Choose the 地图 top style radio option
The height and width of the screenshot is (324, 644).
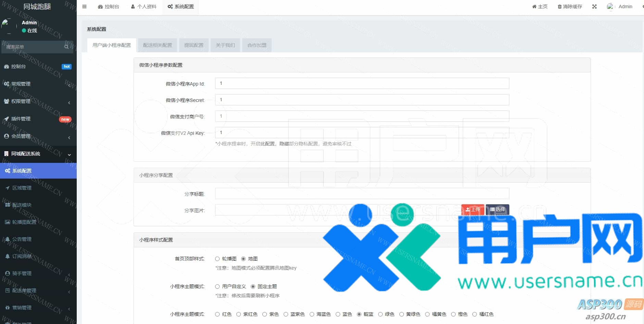click(243, 259)
